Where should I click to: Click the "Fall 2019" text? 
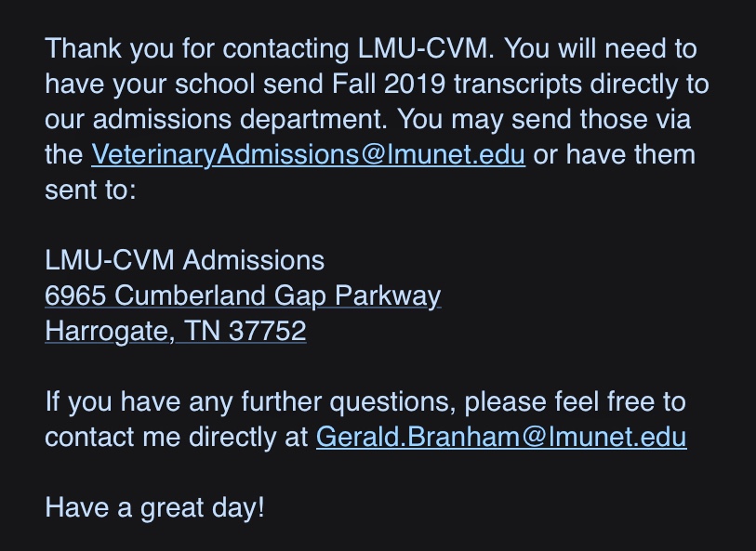pyautogui.click(x=389, y=85)
